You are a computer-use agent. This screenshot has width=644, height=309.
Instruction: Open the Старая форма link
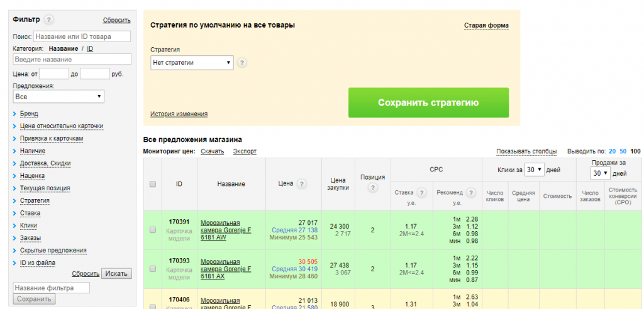486,26
